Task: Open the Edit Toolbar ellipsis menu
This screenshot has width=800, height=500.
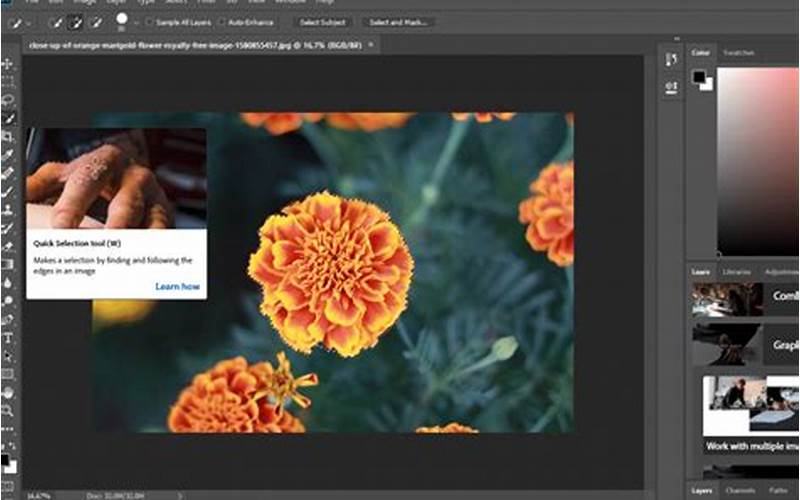Action: click(x=8, y=429)
